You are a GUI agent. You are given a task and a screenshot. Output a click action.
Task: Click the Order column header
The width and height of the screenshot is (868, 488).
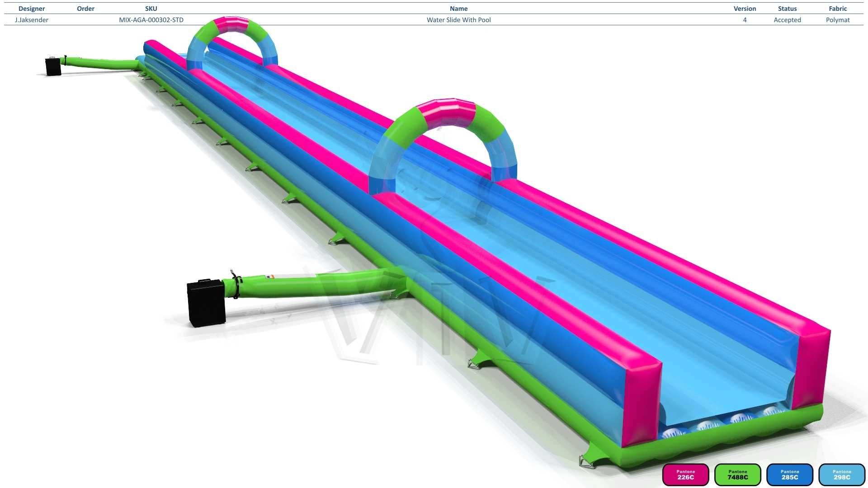[x=86, y=9]
